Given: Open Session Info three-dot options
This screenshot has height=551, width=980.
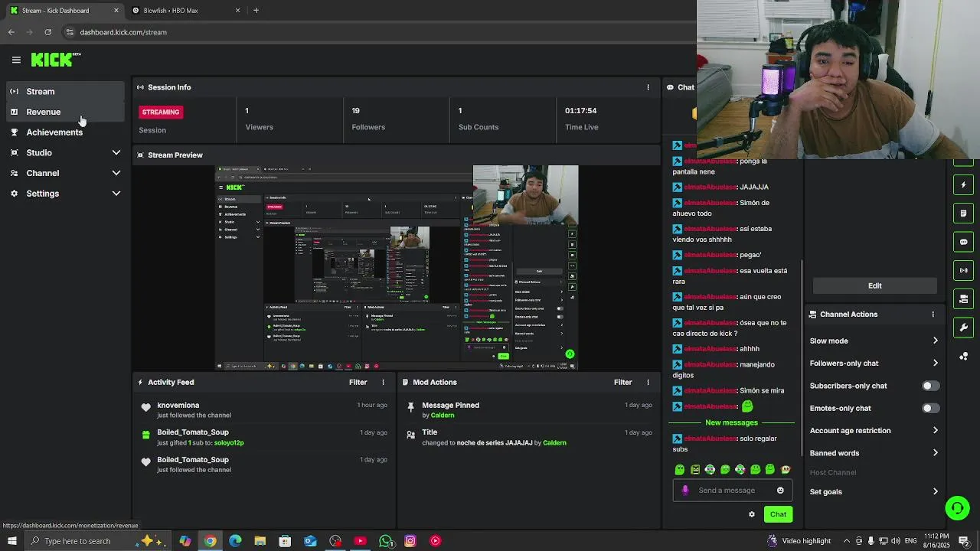Looking at the screenshot, I should coord(648,87).
